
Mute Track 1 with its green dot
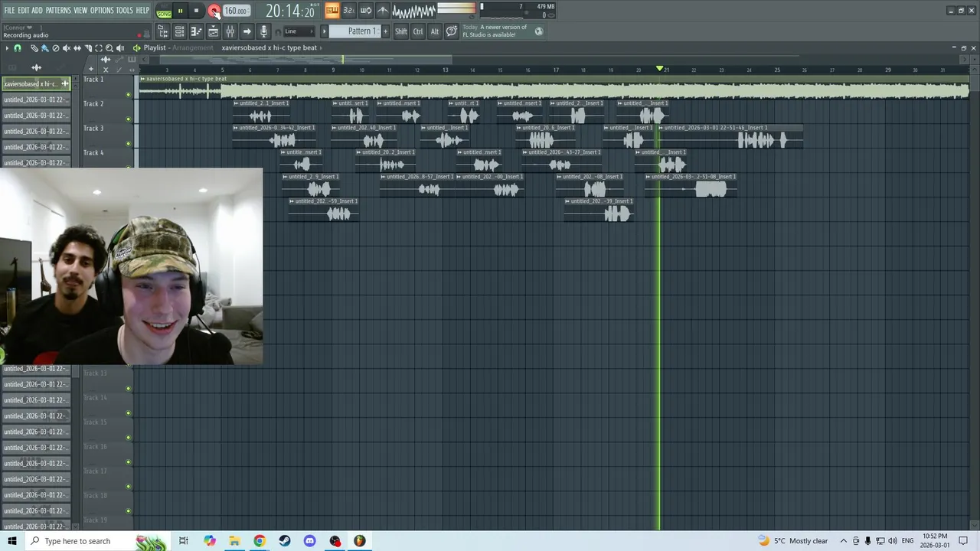pyautogui.click(x=128, y=95)
